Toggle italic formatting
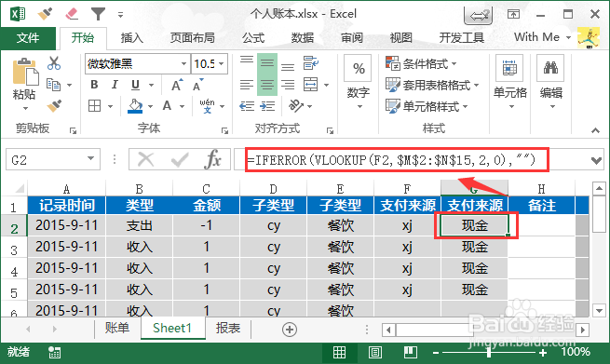Screen dimensions: 610x364 coord(115,85)
